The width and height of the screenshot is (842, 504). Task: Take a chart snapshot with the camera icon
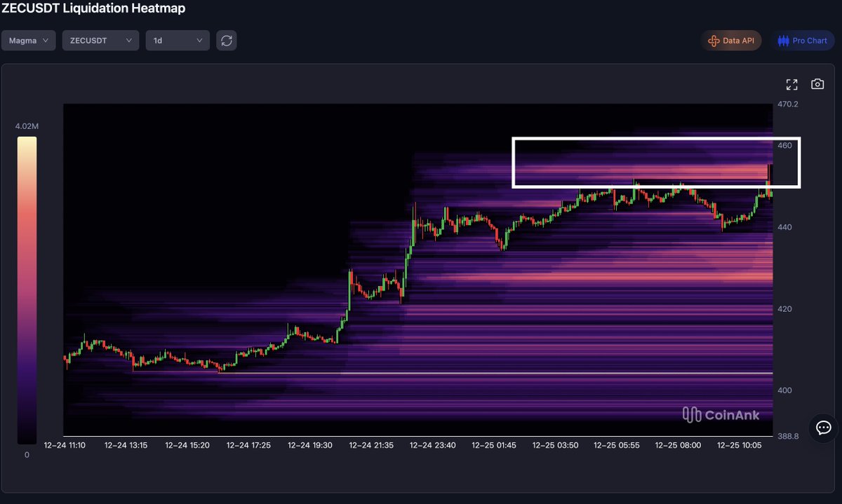817,83
